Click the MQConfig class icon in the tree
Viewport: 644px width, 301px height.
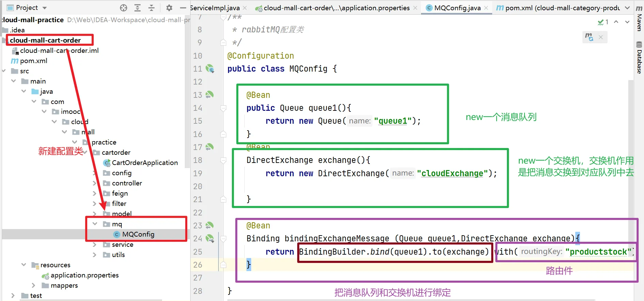click(x=117, y=235)
